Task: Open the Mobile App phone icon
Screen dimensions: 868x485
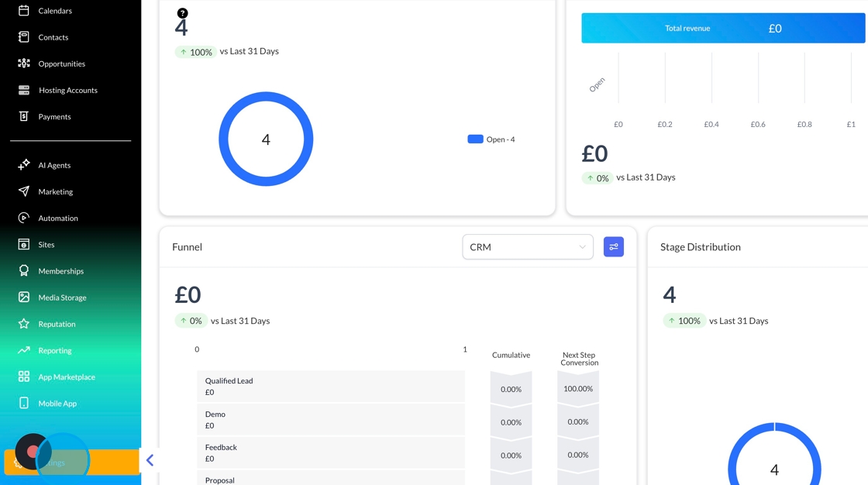Action: (x=24, y=403)
